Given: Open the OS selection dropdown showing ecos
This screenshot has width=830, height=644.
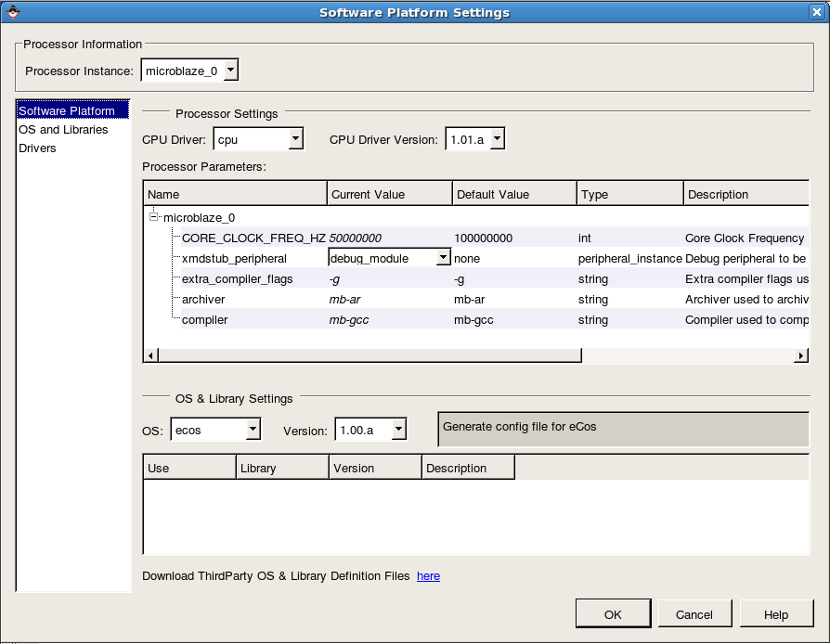Looking at the screenshot, I should pyautogui.click(x=252, y=430).
